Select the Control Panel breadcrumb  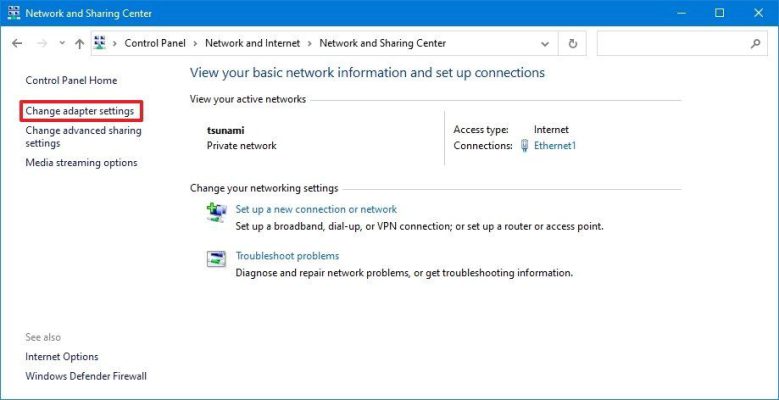[156, 44]
